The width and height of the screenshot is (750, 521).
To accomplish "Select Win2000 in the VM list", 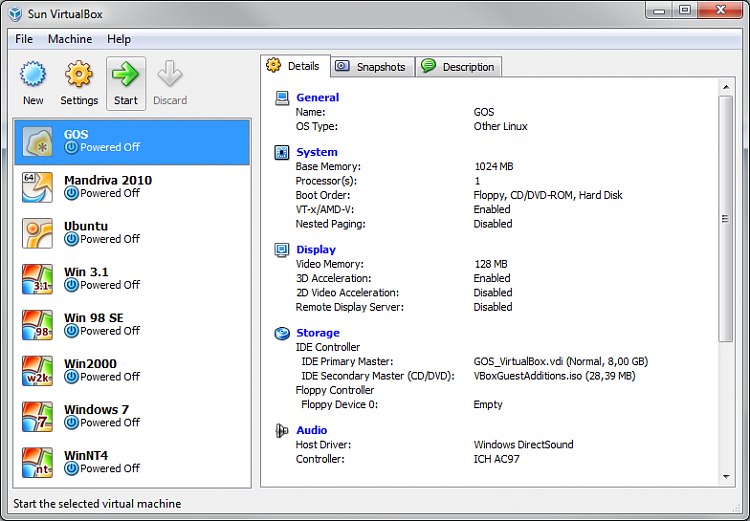I will click(x=132, y=371).
